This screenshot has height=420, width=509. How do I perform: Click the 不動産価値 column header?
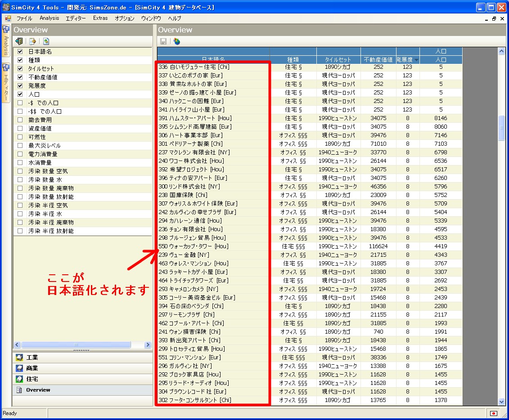point(378,60)
